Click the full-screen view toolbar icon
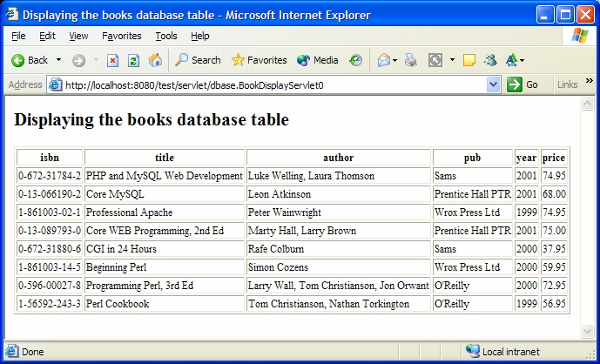Screen dimensions: 600x364 click(x=435, y=60)
